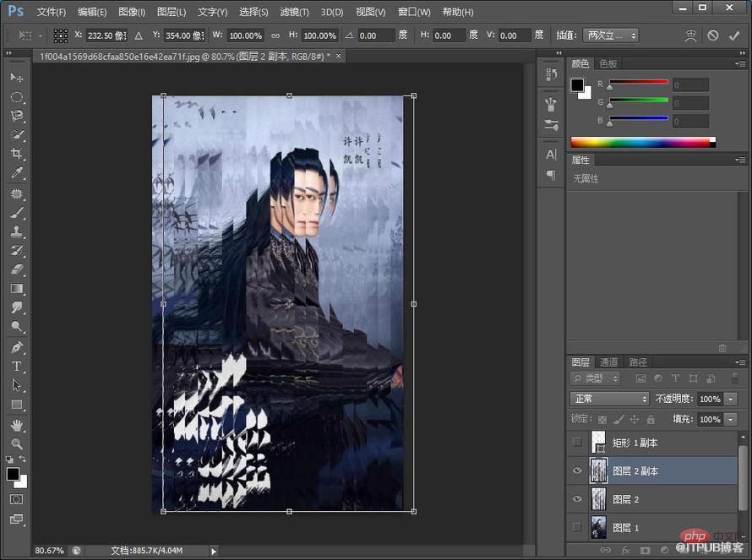The width and height of the screenshot is (752, 560).
Task: Hide the 图层 2 副本 layer
Action: [x=577, y=470]
